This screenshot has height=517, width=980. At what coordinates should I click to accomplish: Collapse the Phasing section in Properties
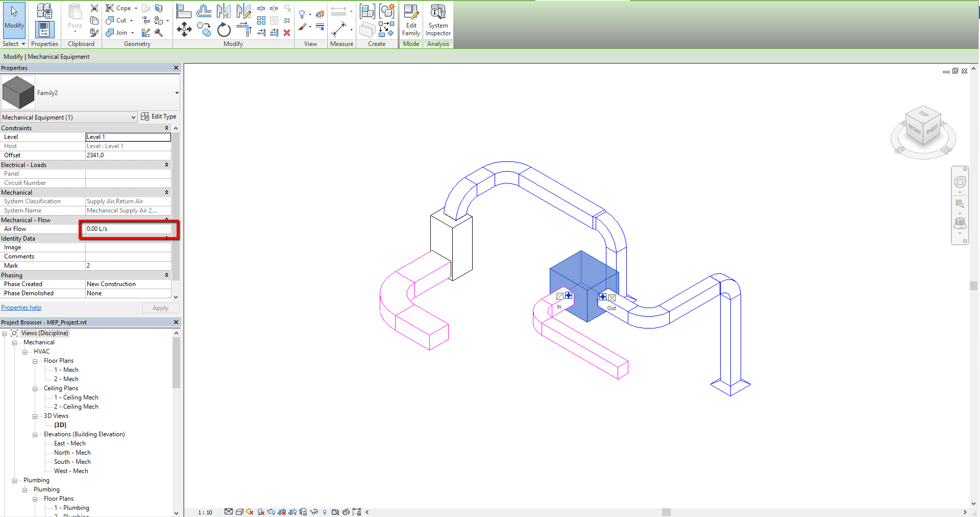pos(166,275)
